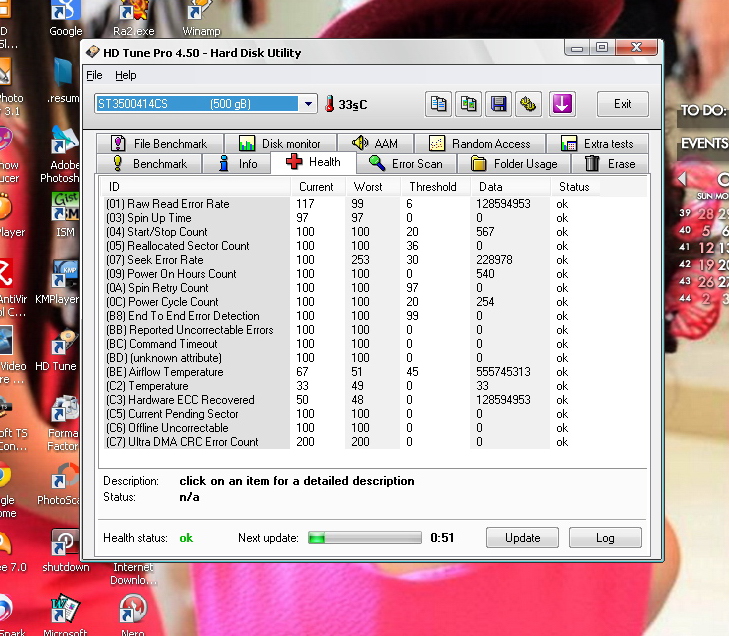Open the Nero desktop shortcut
Viewport: 729px width, 636px height.
coord(133,615)
